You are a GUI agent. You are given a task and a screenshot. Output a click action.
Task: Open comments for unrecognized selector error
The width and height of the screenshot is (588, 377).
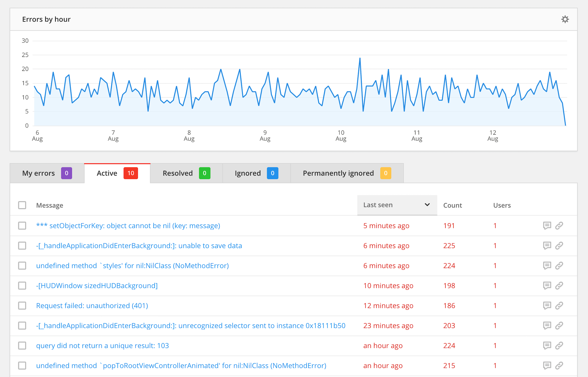click(547, 326)
